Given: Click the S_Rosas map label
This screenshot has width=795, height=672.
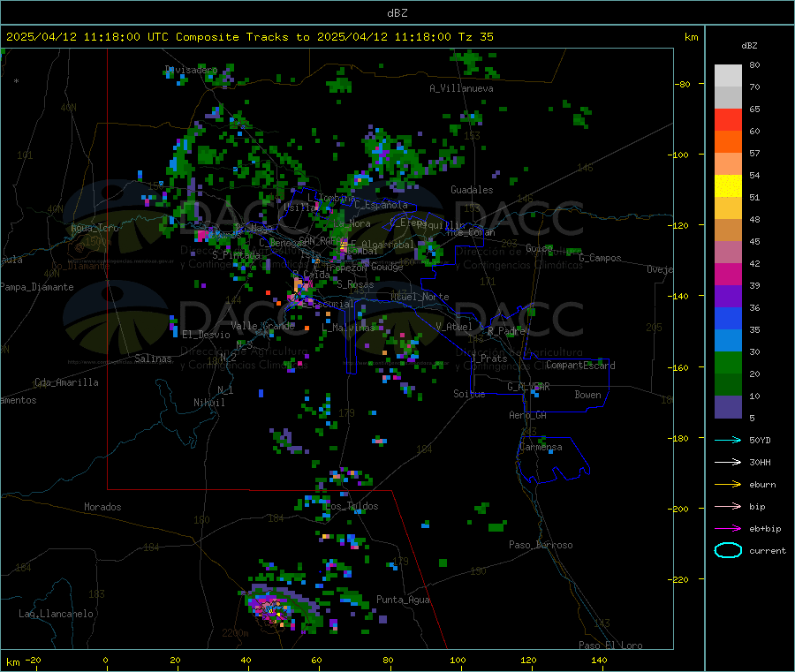Looking at the screenshot, I should coord(355,284).
